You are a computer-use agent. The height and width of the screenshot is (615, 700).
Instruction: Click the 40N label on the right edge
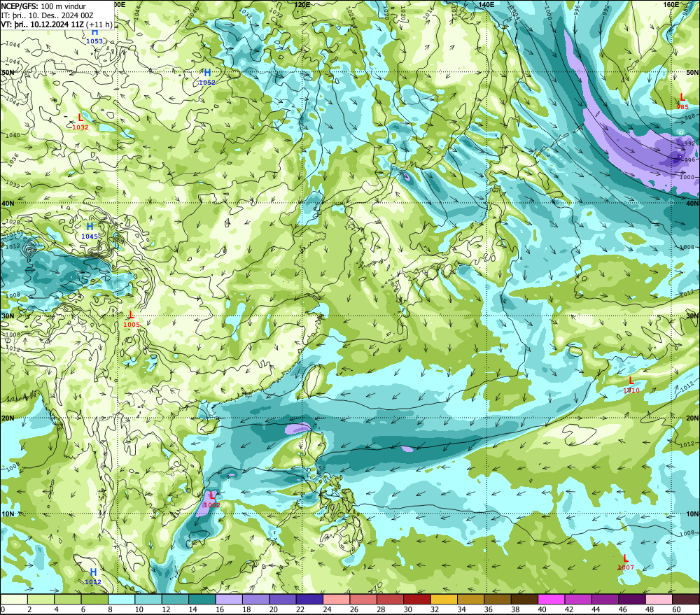point(692,203)
